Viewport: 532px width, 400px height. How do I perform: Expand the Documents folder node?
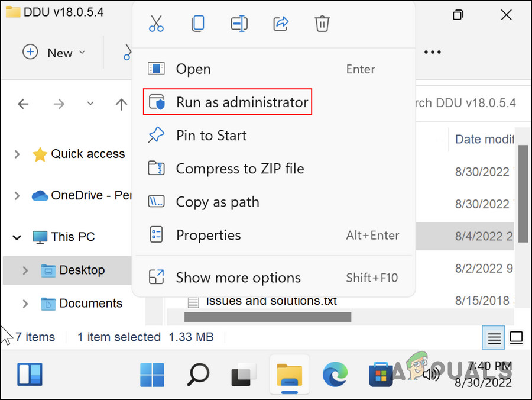point(25,304)
